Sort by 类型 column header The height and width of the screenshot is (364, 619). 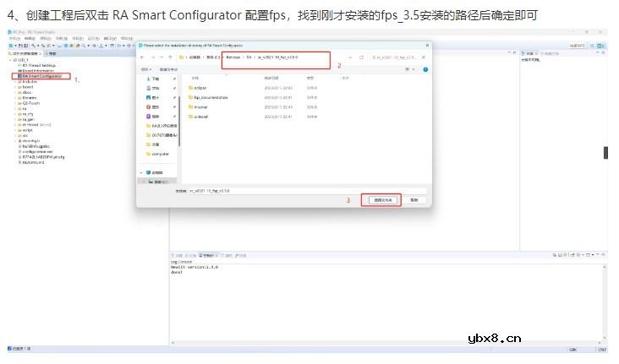point(310,78)
